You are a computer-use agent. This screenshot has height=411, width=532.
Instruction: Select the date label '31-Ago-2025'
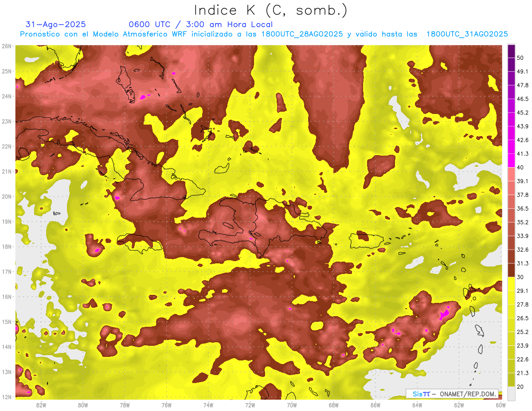click(x=56, y=24)
